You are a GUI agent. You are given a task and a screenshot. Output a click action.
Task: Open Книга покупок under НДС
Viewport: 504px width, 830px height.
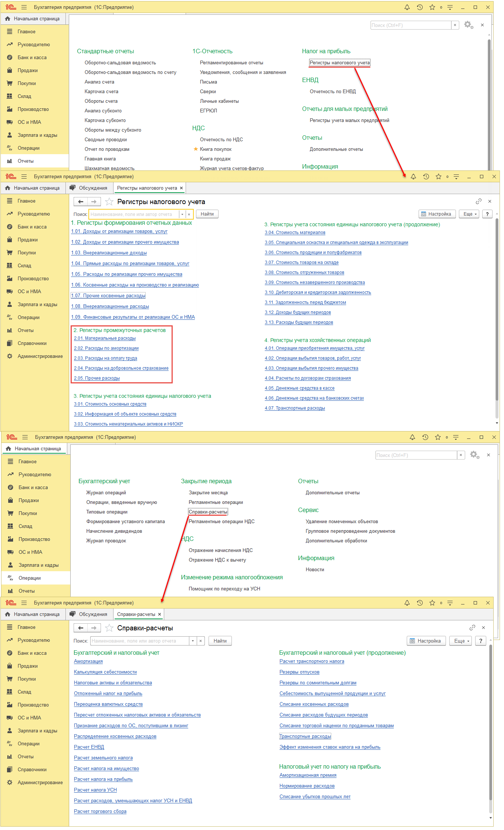(x=216, y=149)
